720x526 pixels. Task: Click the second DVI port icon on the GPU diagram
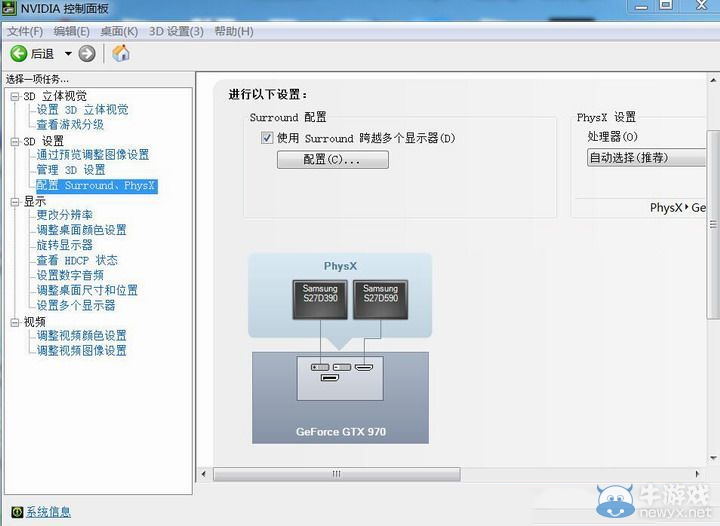(342, 367)
